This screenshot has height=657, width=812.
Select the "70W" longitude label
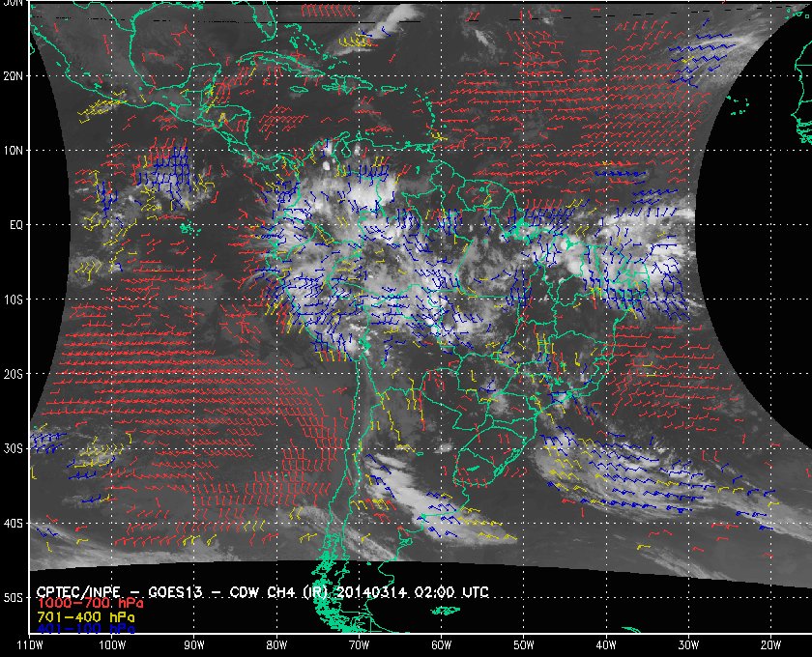tap(359, 645)
